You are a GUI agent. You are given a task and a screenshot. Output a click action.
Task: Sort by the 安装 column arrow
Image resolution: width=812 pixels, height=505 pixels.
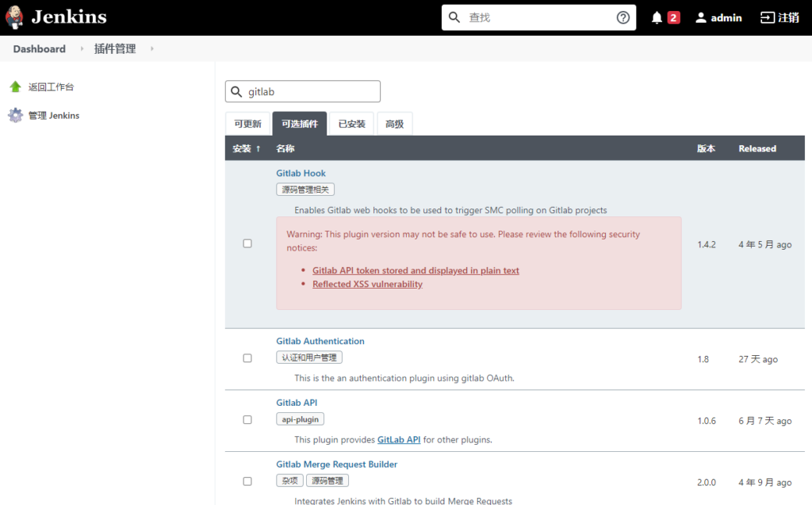pos(258,149)
